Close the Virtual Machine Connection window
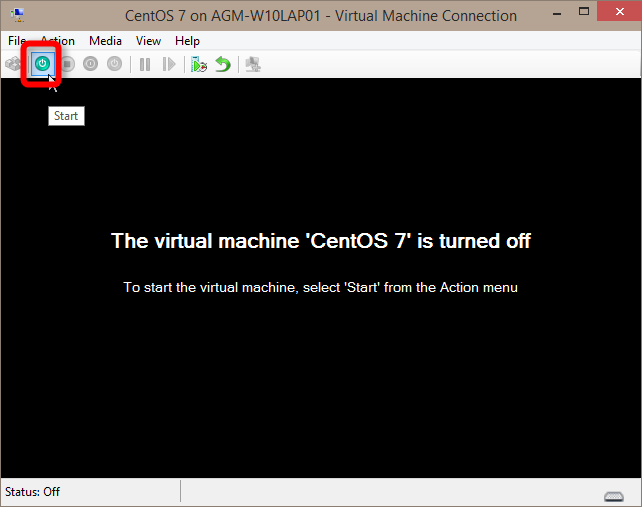This screenshot has width=642, height=507. (619, 11)
